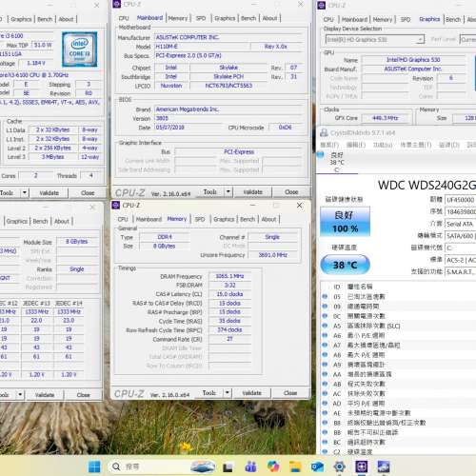Viewport: 476px width, 476px height.
Task: Click status icon for SMART ID A7
Action: pos(325,345)
